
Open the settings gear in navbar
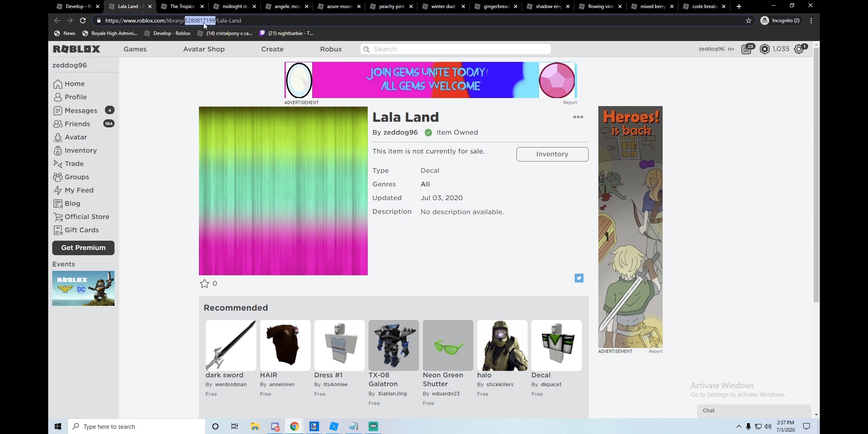(799, 49)
